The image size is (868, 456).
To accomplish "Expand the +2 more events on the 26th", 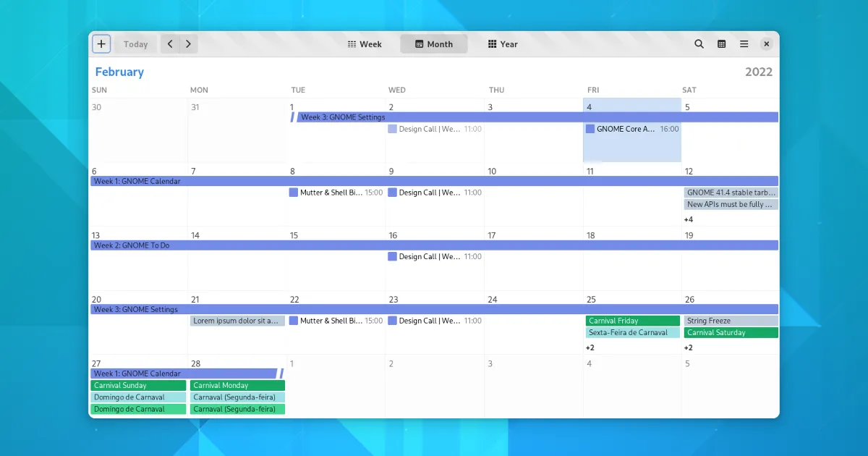I will (689, 347).
